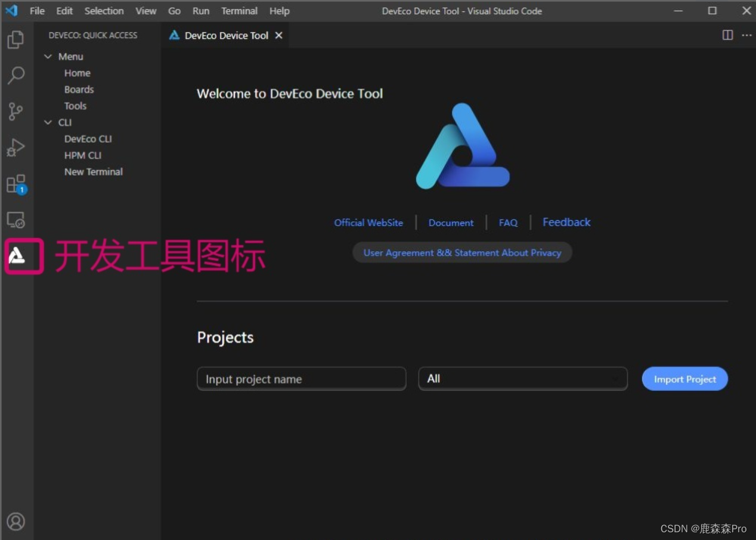Screen dimensions: 756x540
Task: Click the DevEco Device Tool activity icon
Action: click(17, 256)
